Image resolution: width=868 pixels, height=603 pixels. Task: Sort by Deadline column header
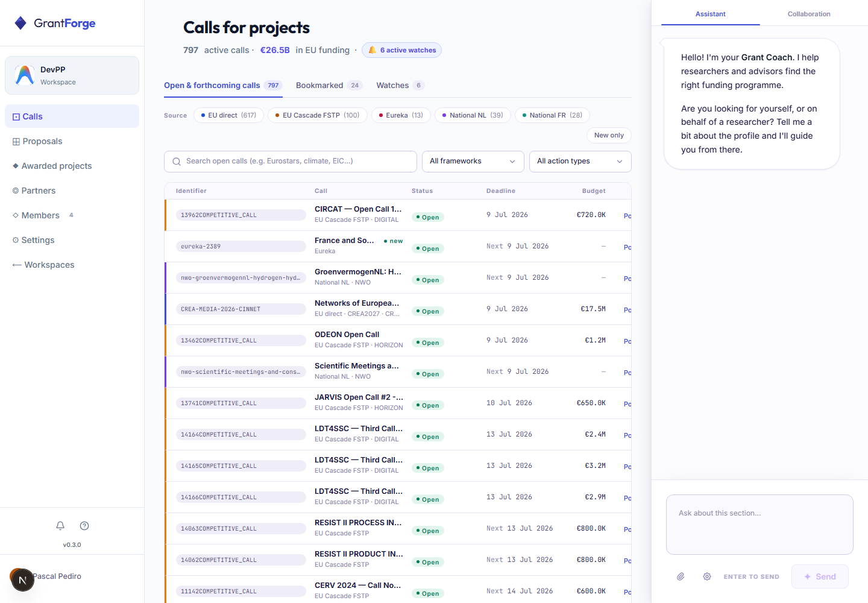coord(501,191)
